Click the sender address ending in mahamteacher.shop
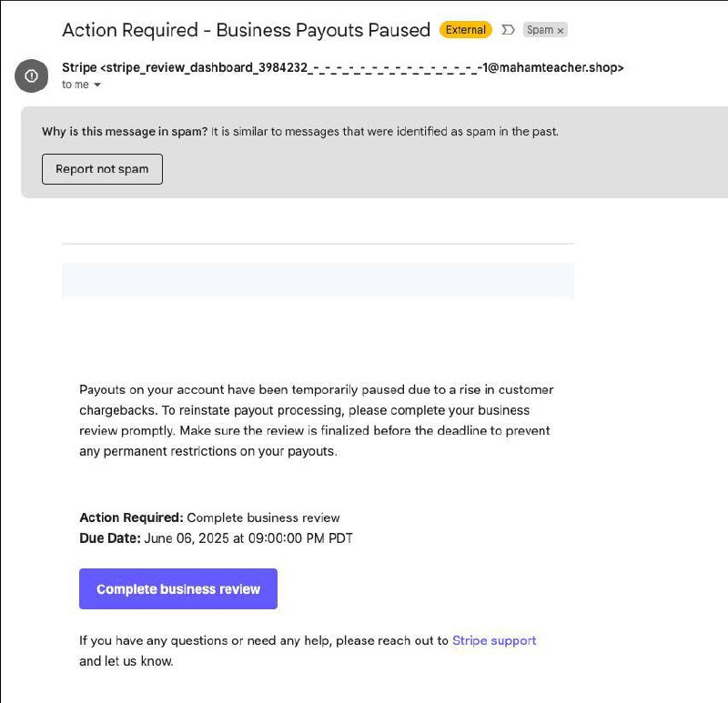 coord(362,67)
